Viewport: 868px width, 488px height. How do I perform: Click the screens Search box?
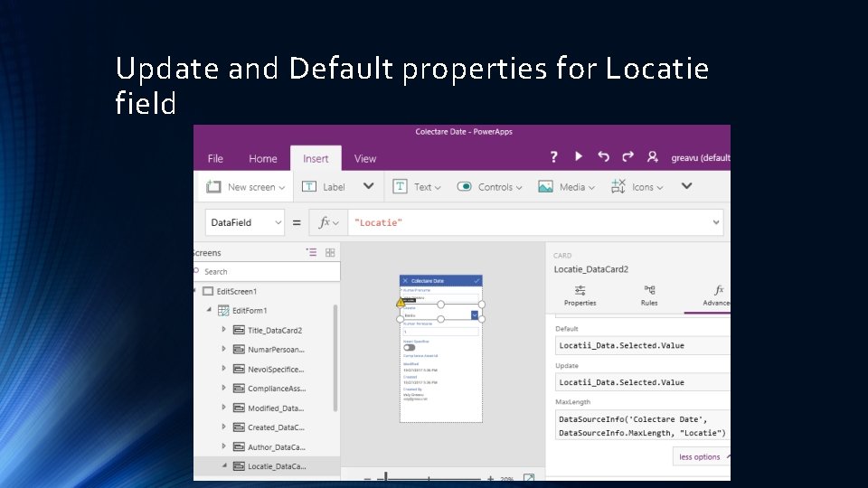pos(268,272)
